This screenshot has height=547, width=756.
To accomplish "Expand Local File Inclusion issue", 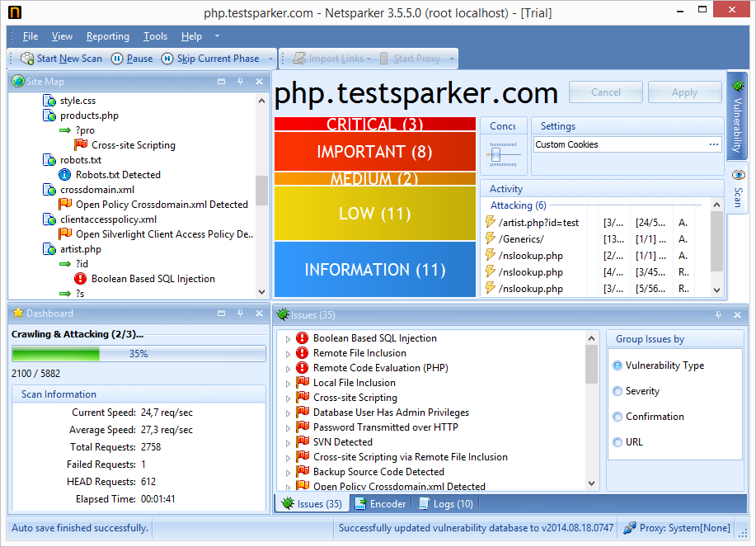I will point(288,384).
